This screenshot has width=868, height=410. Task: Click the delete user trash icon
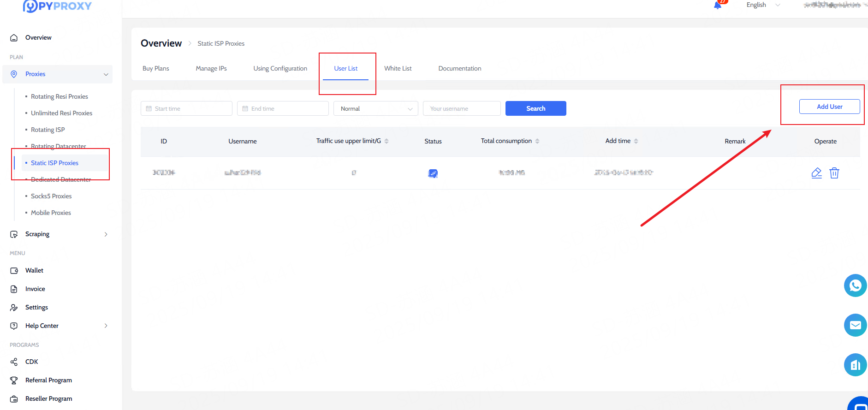pos(834,173)
